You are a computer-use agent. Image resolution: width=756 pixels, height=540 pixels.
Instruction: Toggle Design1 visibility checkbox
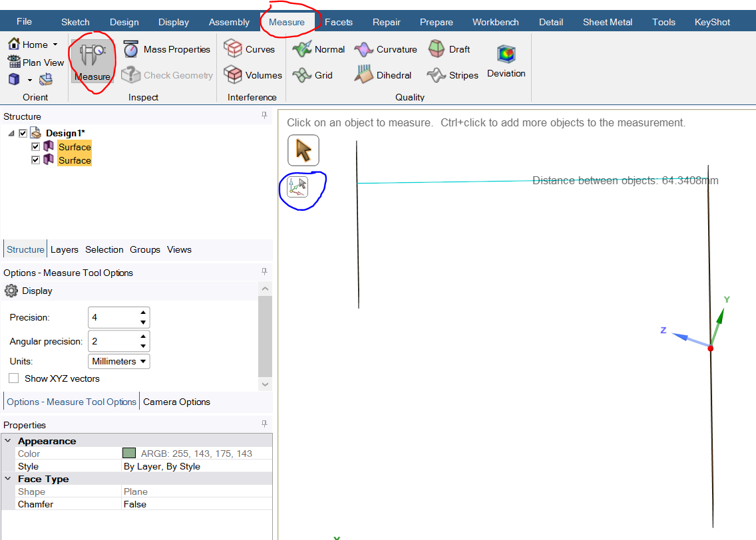coord(23,134)
